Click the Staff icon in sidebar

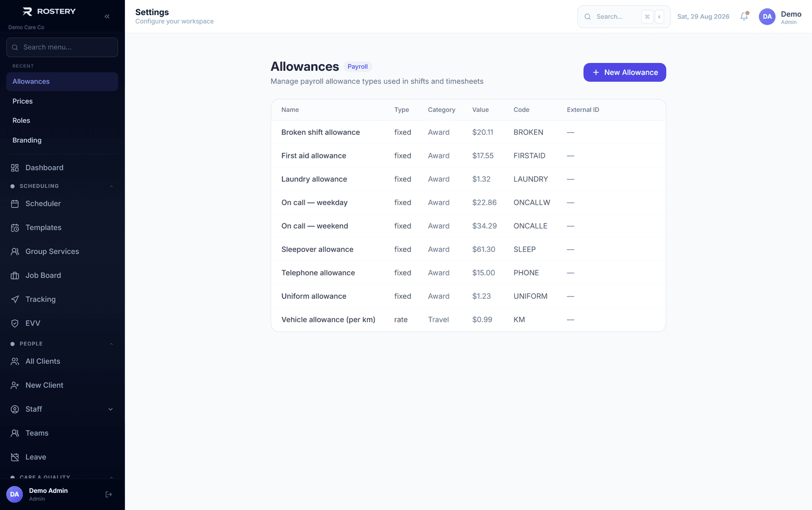(15, 409)
